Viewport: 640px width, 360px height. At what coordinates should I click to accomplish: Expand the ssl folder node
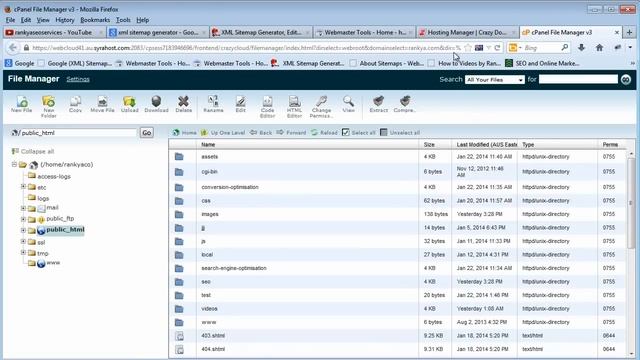(x=23, y=241)
